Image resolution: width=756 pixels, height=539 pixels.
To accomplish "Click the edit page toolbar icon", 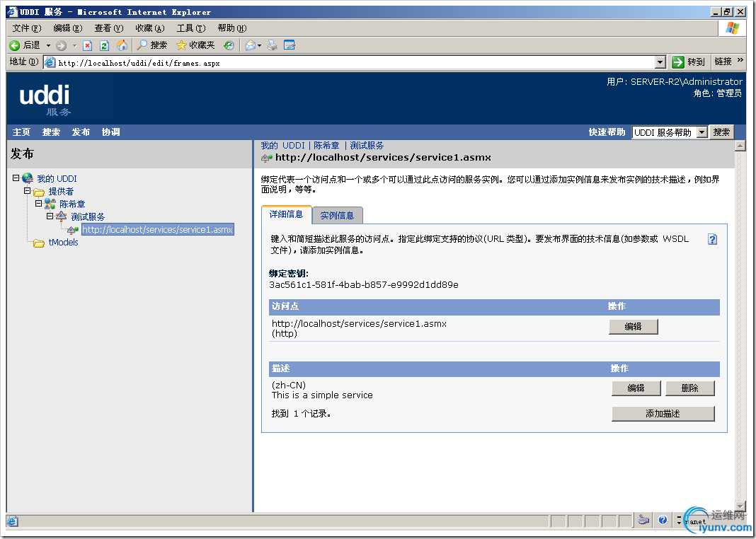I will (290, 45).
